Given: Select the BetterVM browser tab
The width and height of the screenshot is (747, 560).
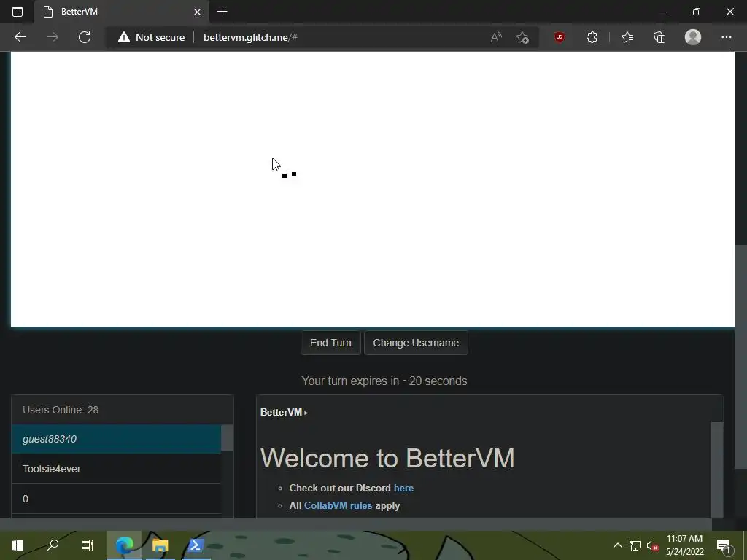Looking at the screenshot, I should coord(123,12).
